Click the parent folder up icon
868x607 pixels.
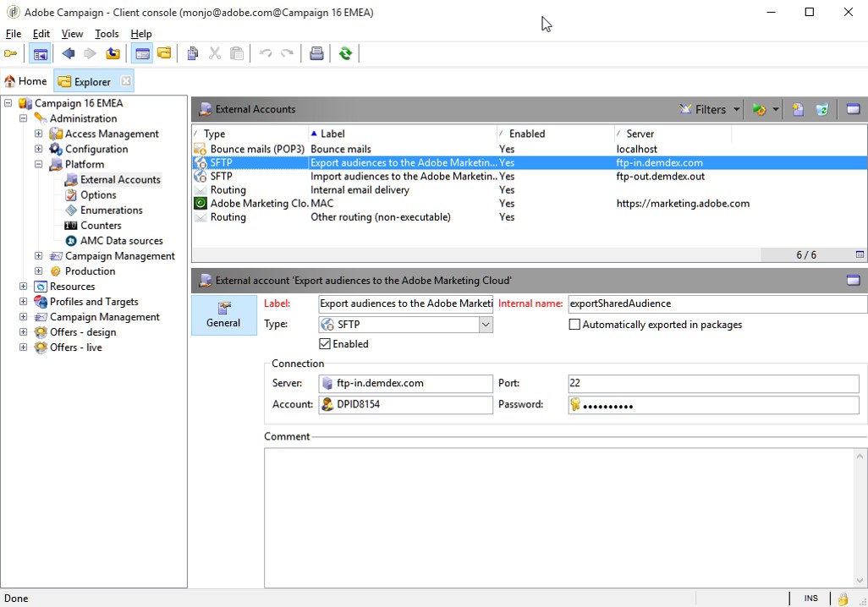tap(113, 53)
